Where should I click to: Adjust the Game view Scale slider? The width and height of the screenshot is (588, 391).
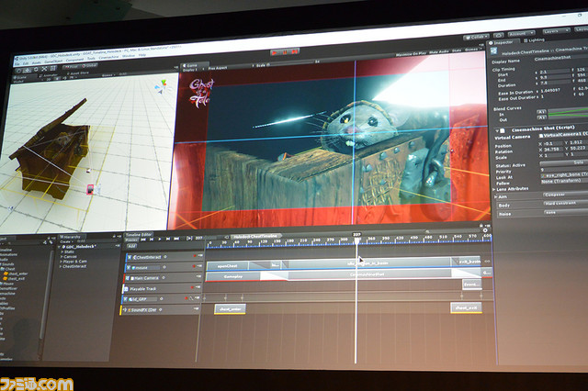pos(290,63)
